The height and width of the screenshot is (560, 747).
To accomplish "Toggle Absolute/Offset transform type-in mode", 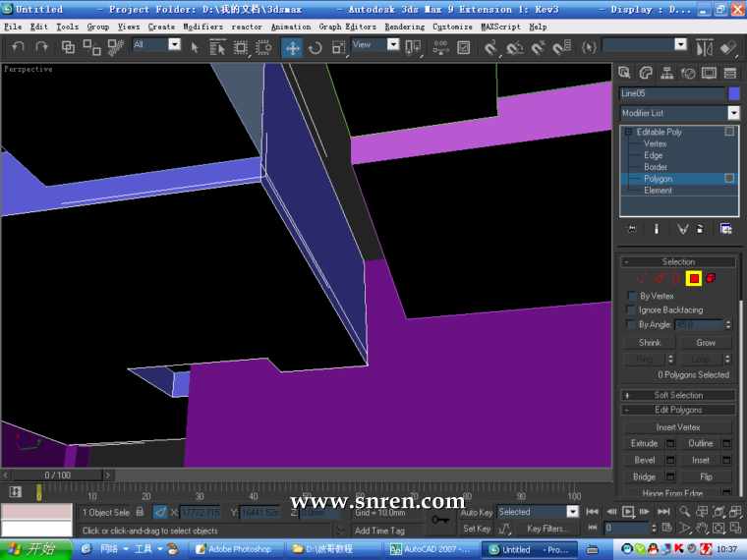I will [x=160, y=513].
